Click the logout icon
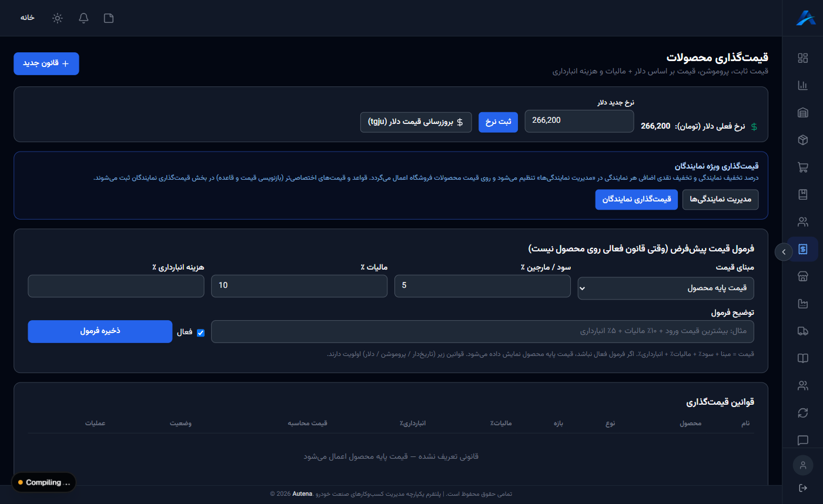823x504 pixels. click(x=802, y=488)
